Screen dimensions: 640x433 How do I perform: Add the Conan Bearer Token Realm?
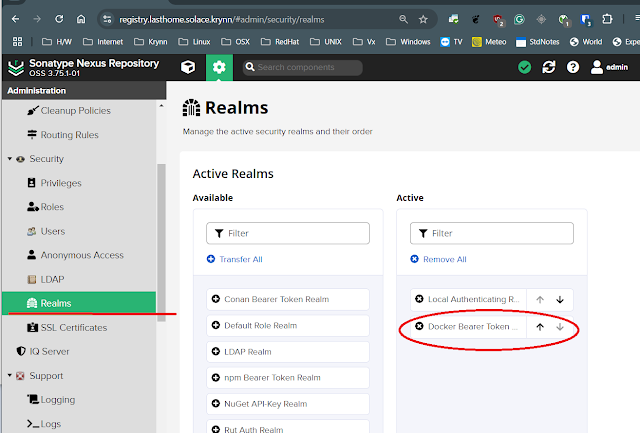pyautogui.click(x=215, y=299)
